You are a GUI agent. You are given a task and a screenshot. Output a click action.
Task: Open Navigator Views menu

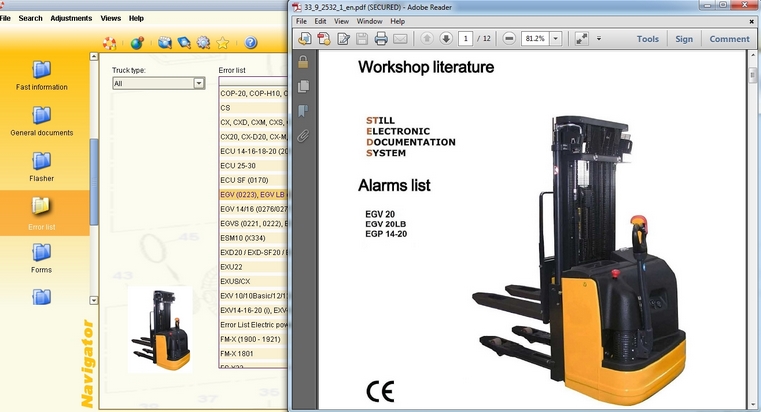click(x=111, y=18)
